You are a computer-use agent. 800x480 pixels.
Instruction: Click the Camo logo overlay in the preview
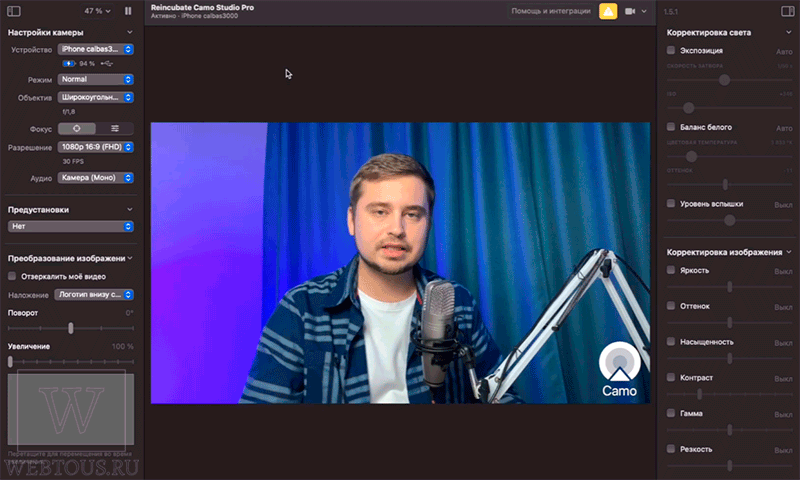coord(619,369)
